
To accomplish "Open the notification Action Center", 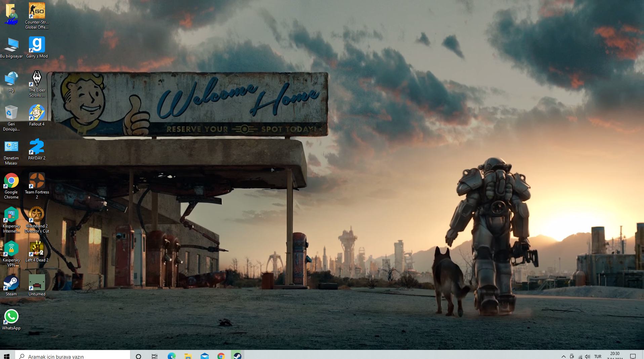I will [633, 356].
